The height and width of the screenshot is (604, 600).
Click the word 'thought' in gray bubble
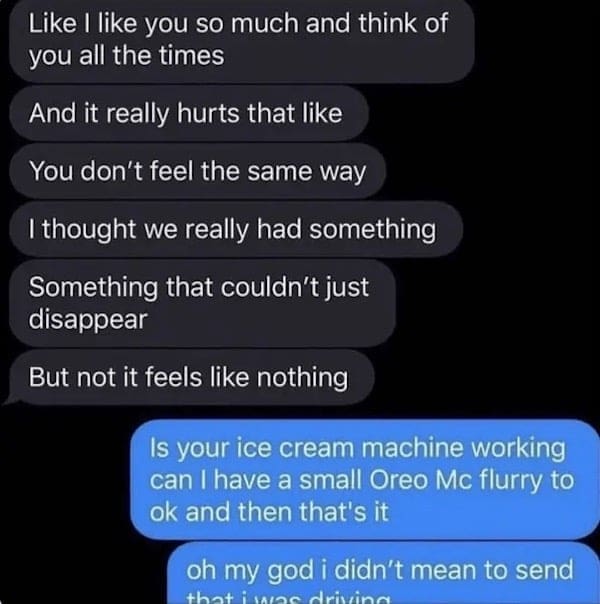[x=89, y=230]
